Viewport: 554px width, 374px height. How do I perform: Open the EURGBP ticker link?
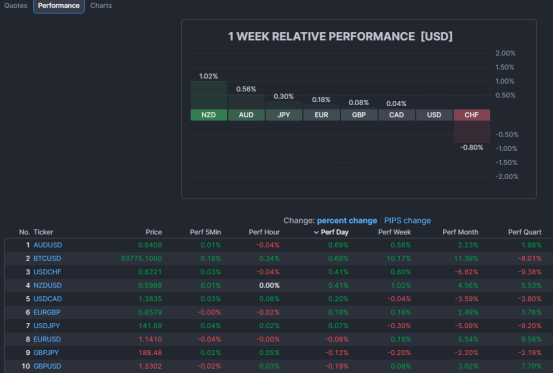[47, 312]
